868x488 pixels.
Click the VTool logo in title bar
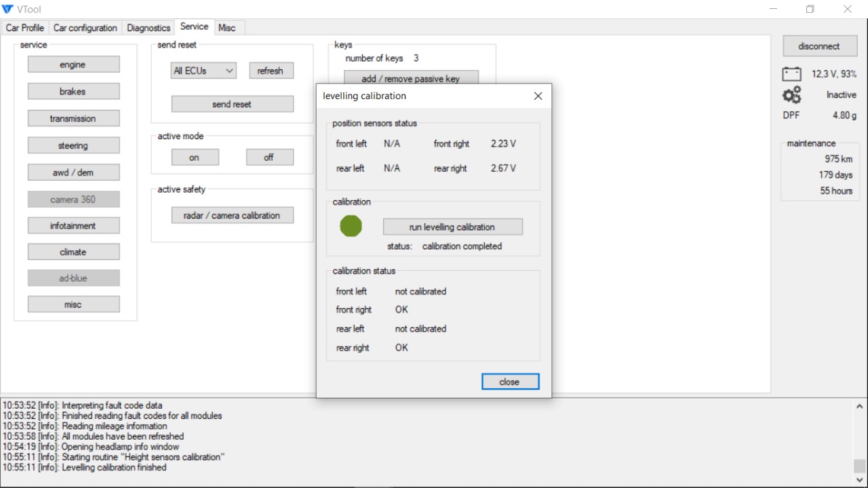tap(7, 9)
